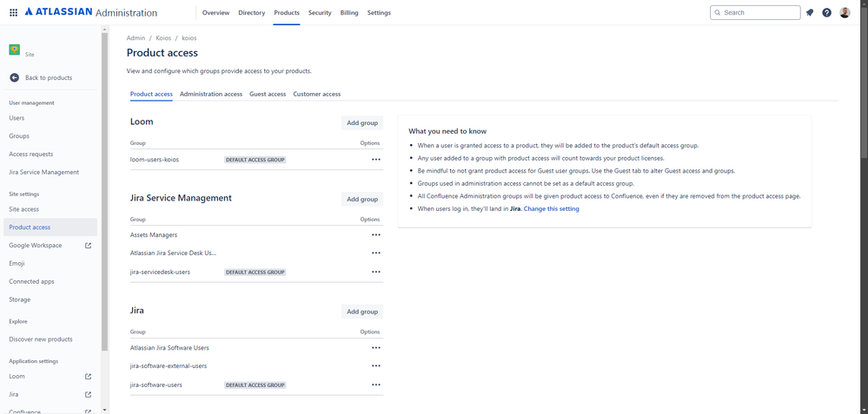Click the sidebar vertical scrollbar

click(105, 192)
